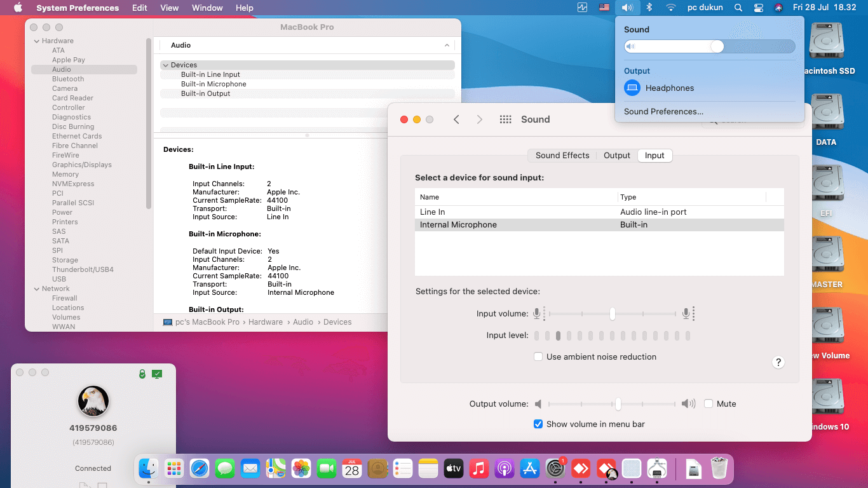The image size is (868, 488).
Task: Select Bluetooth in the Hardware sidebar
Action: click(x=68, y=79)
